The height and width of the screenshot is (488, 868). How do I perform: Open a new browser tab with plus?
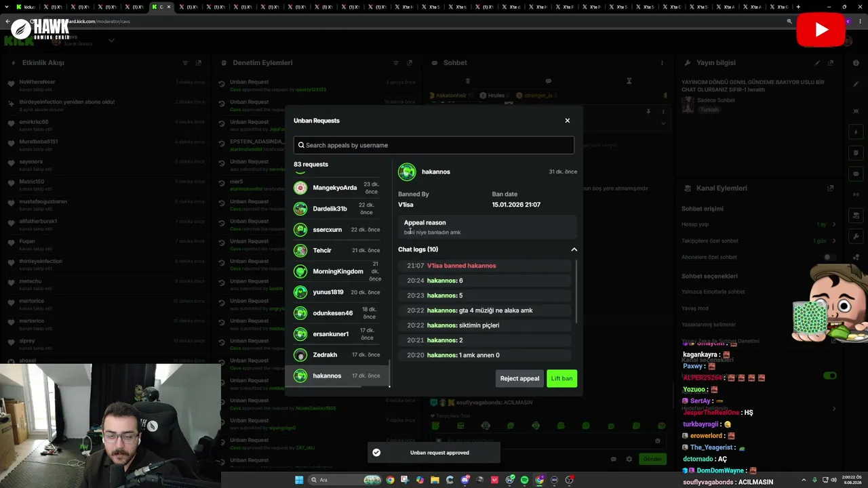798,7
